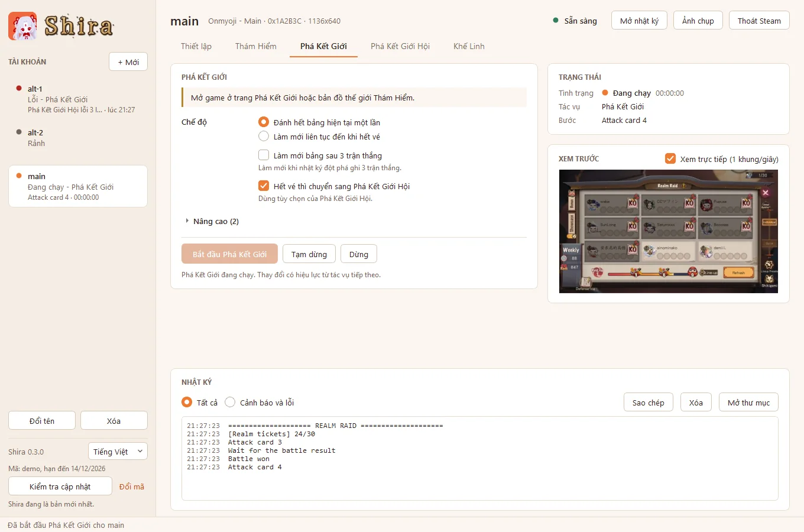804x532 pixels.
Task: Choose Làm mới liên tục đến khi hết vé
Action: [320, 137]
